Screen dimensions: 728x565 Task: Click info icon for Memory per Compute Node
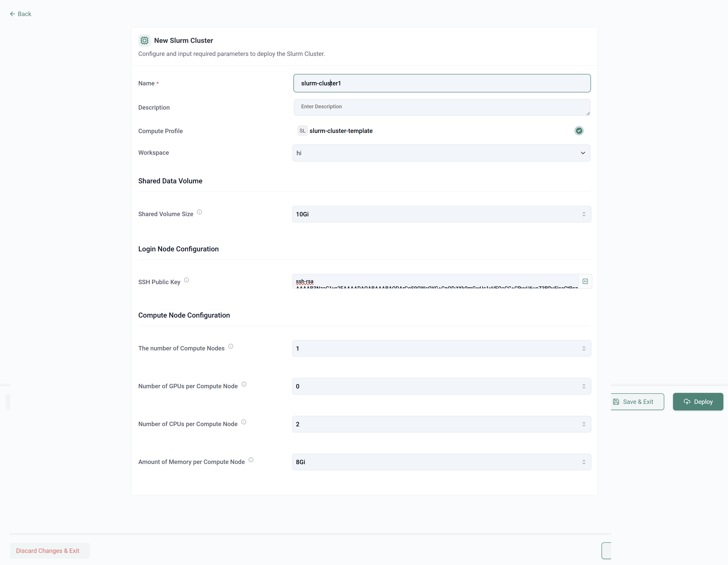coord(251,460)
